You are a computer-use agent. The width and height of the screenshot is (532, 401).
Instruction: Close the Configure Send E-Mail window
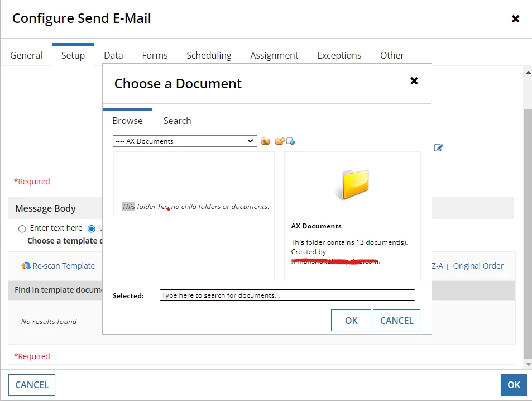[x=515, y=18]
